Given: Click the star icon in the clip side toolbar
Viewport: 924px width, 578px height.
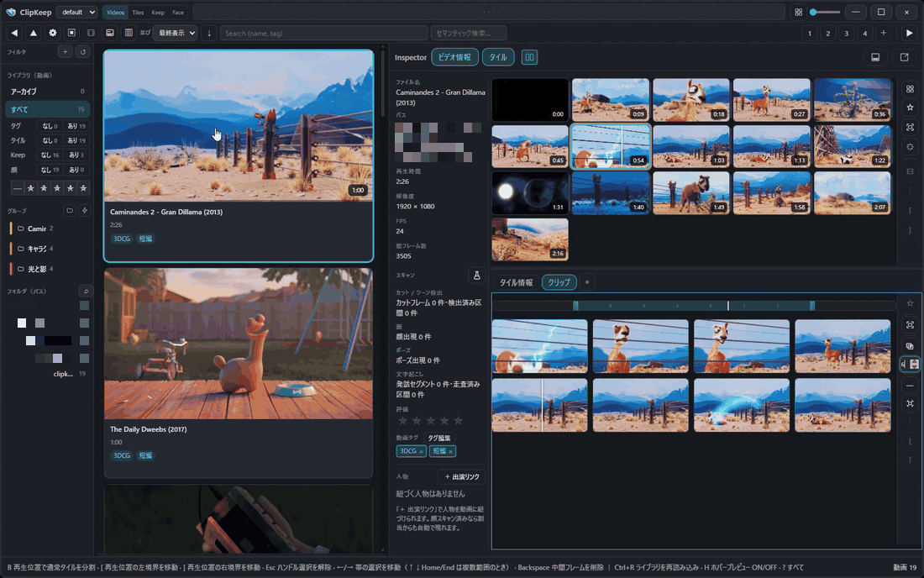Looking at the screenshot, I should (x=910, y=303).
